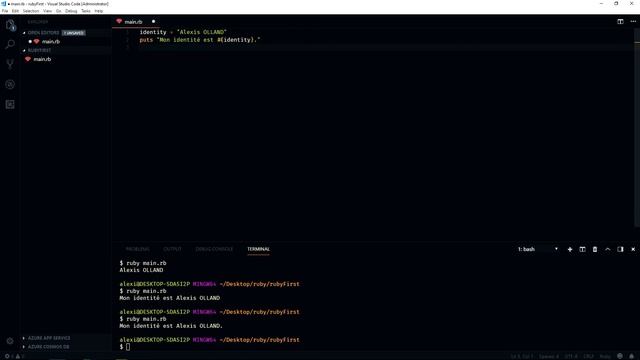Click the line and column indicator
640x360 pixels.
point(522,356)
